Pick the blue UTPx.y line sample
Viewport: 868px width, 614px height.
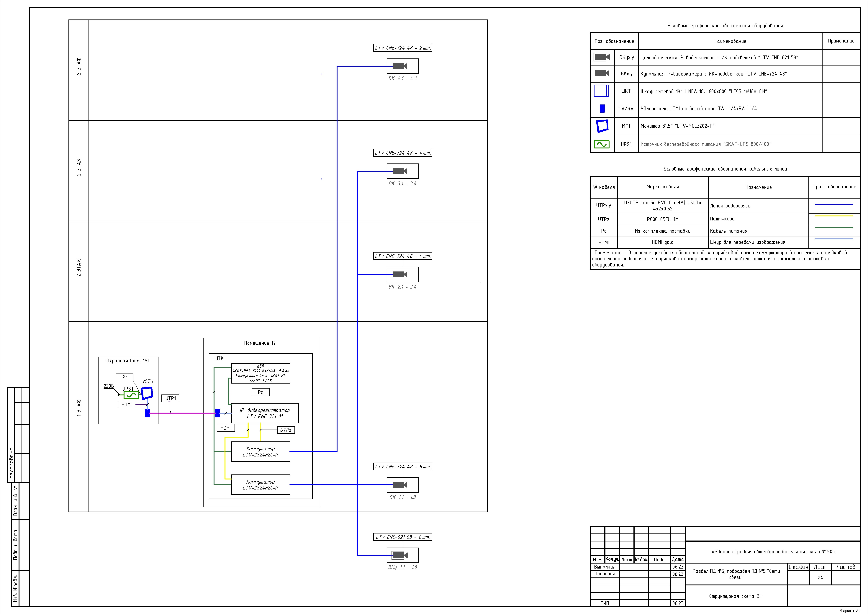coord(834,204)
